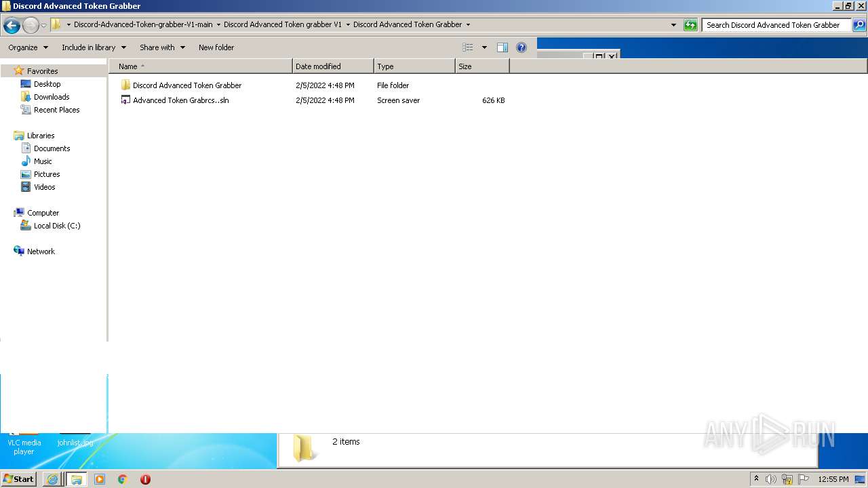
Task: Sort by the Name column header
Action: tap(201, 66)
